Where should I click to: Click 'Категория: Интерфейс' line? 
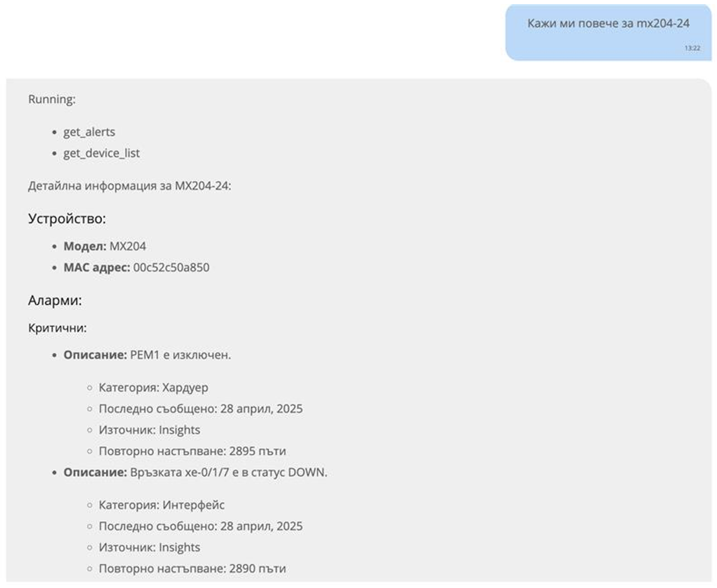tap(161, 505)
